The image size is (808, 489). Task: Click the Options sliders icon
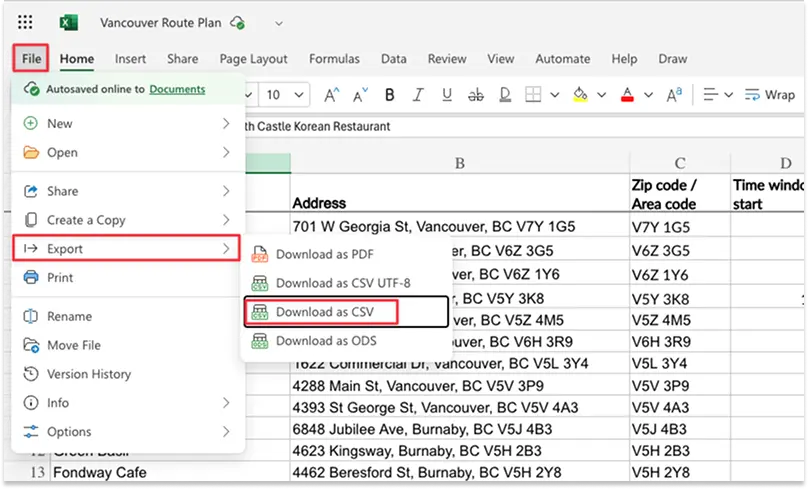31,431
